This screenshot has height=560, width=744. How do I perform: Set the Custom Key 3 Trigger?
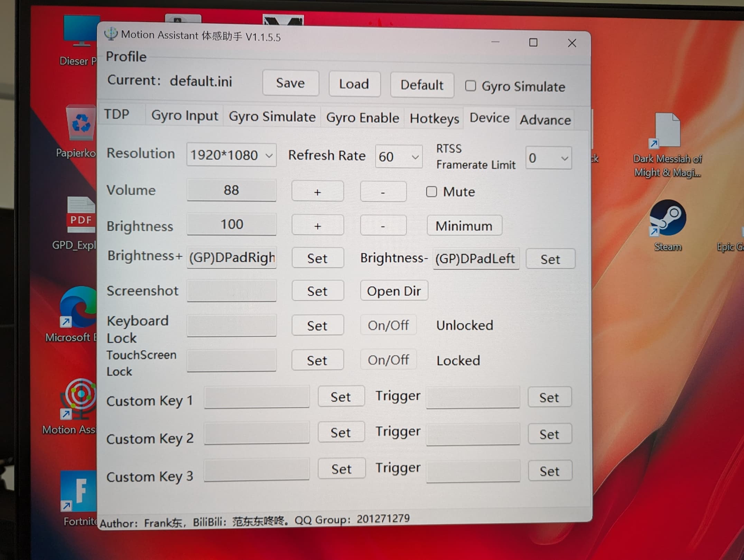click(x=550, y=470)
